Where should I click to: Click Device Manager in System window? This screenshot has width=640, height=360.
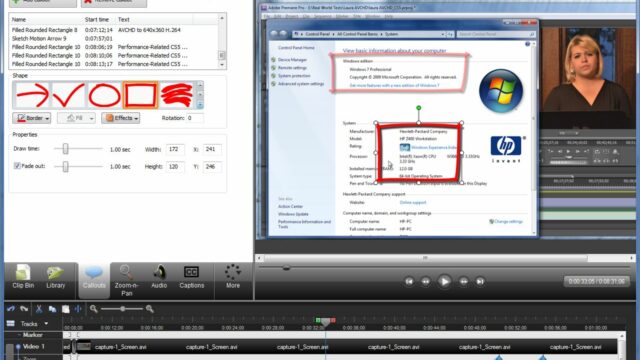[292, 60]
